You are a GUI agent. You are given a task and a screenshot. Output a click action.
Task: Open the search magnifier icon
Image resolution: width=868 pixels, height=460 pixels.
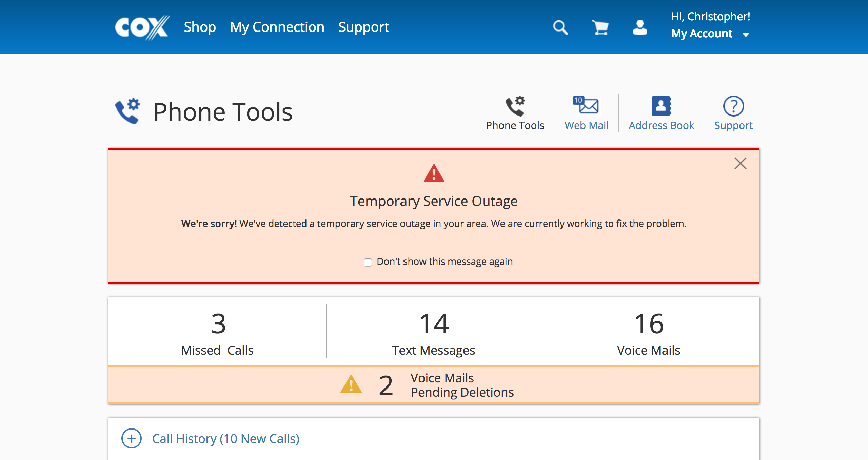(x=560, y=27)
